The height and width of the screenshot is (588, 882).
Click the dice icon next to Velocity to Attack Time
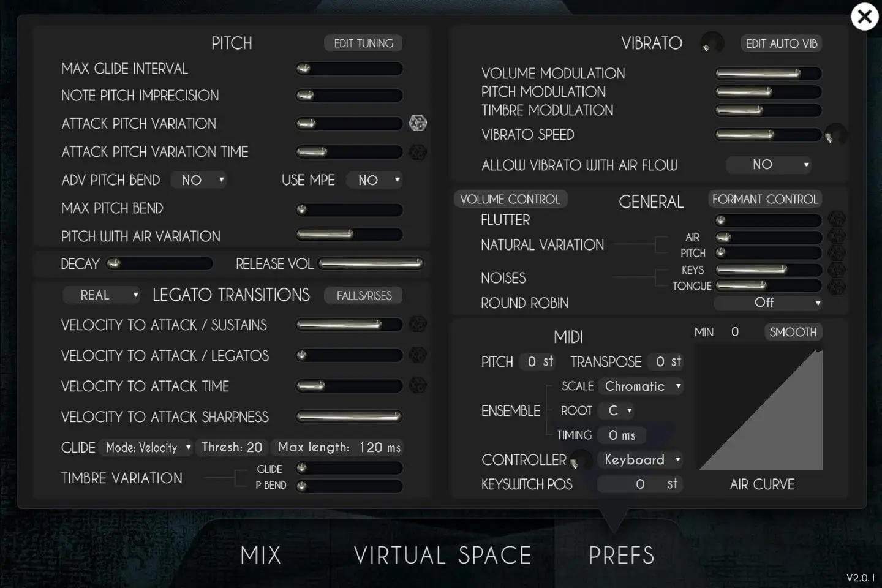(x=418, y=385)
